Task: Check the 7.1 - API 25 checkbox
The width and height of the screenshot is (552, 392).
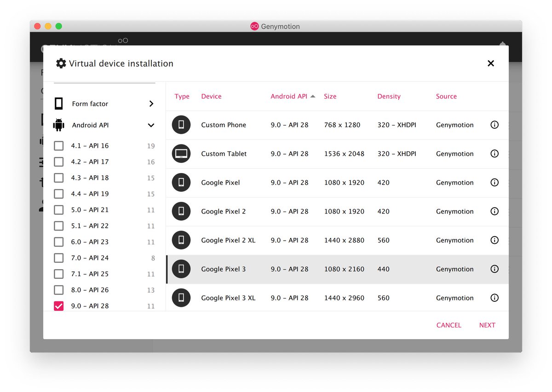Action: pos(58,274)
